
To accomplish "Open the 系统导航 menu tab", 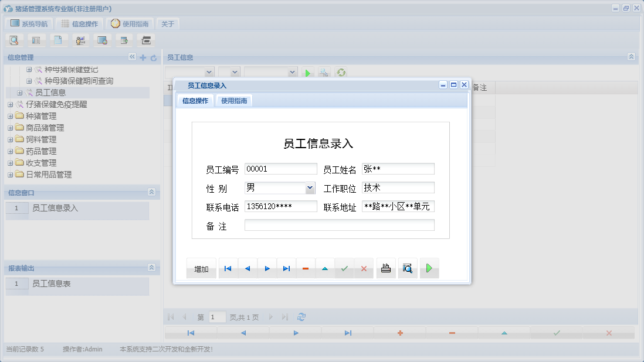I will 29,23.
